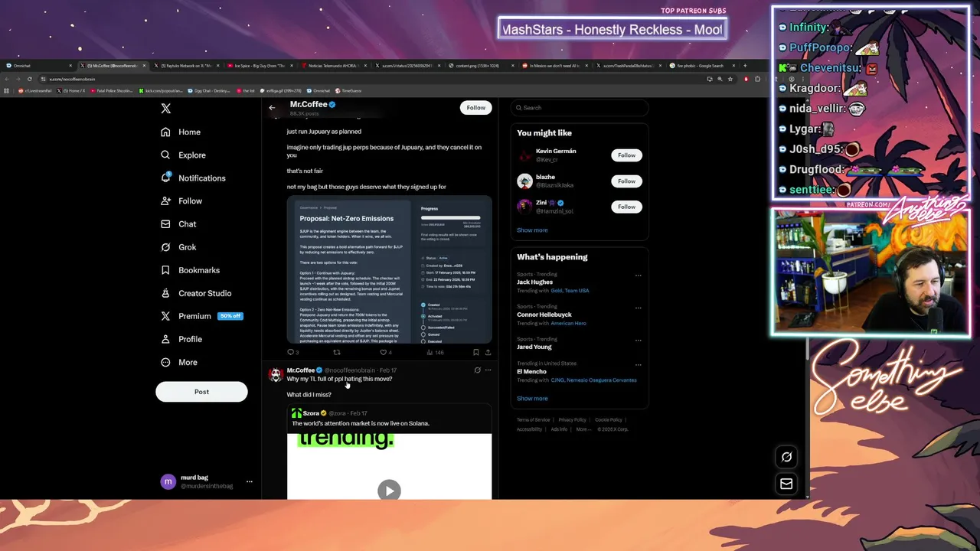Open Jared Young trending topic
Viewport: 980px width, 551px height.
coord(534,347)
